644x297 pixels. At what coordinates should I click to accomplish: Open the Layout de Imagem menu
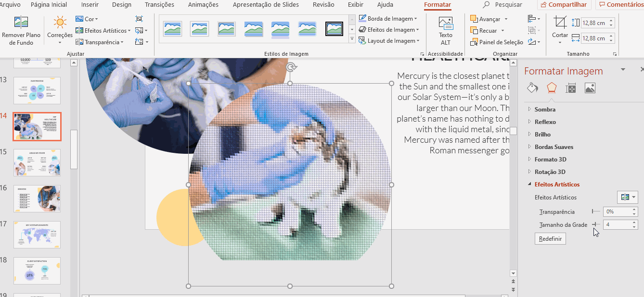389,41
